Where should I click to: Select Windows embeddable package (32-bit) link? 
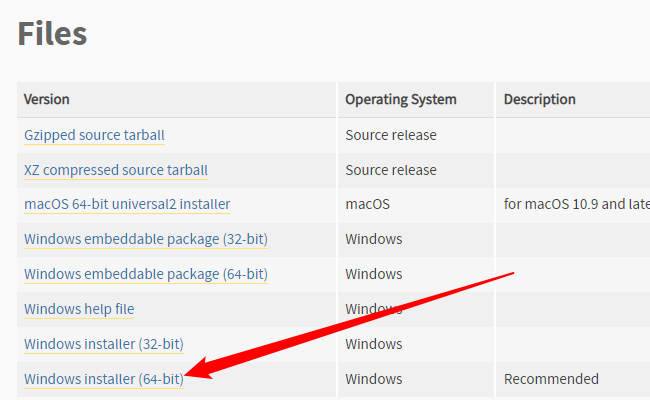[x=145, y=239]
